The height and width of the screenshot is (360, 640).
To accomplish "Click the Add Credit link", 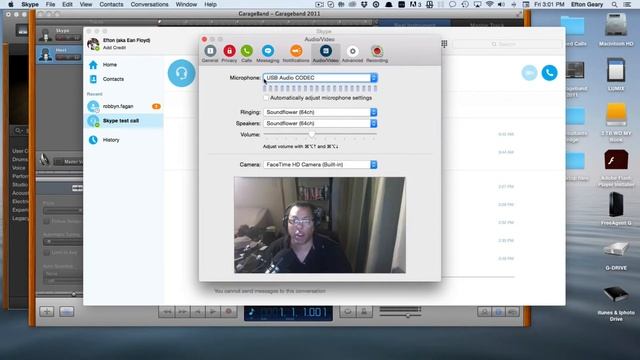I will coord(114,48).
